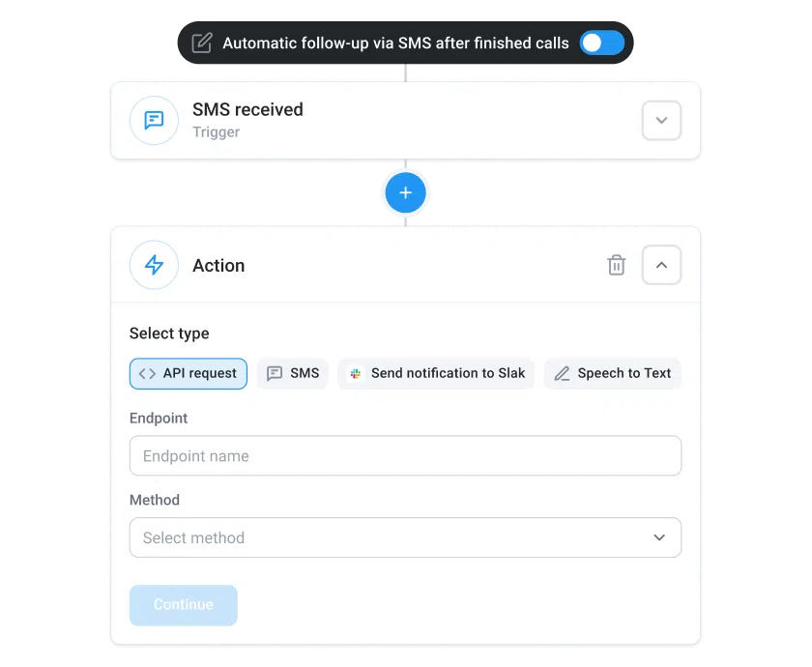Select the Speech to Text type
The image size is (812, 667).
[x=613, y=373]
